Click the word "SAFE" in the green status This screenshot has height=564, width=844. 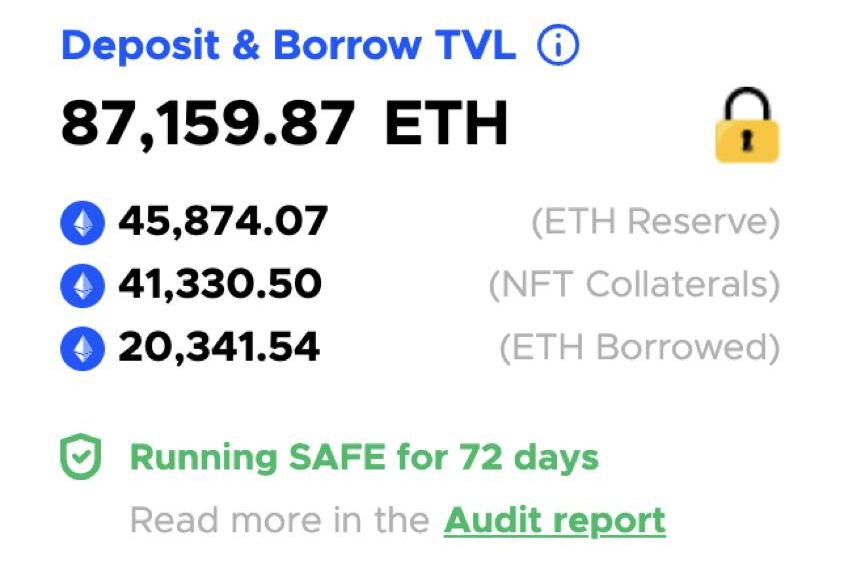coord(334,458)
